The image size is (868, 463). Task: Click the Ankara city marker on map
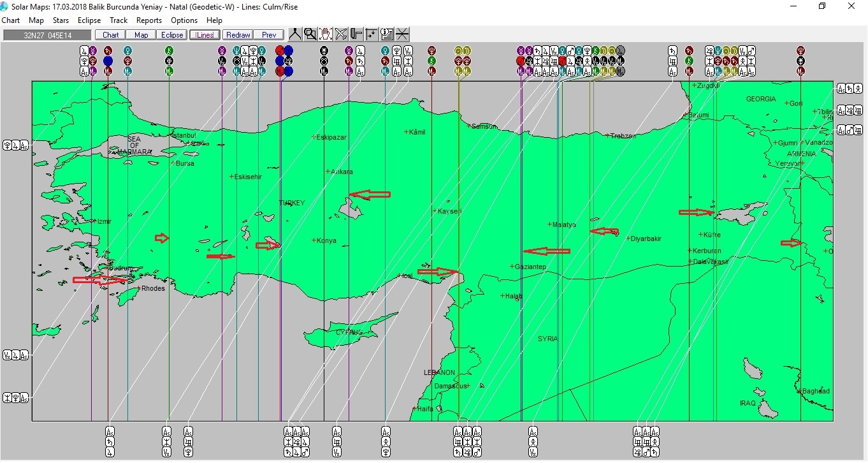click(328, 172)
